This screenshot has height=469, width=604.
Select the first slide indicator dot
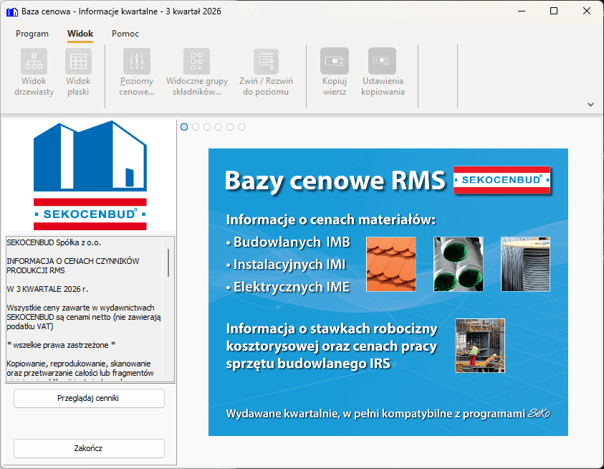[x=184, y=127]
